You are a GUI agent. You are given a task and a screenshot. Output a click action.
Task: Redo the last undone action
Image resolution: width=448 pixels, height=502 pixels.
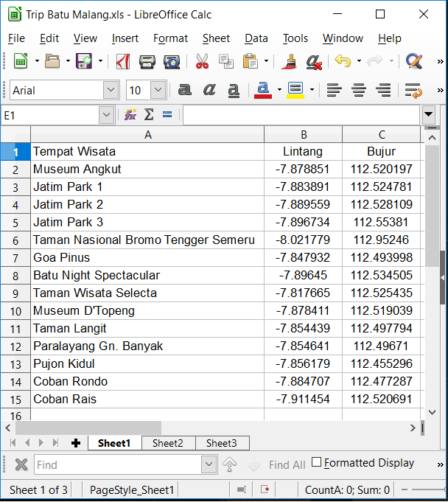(375, 61)
